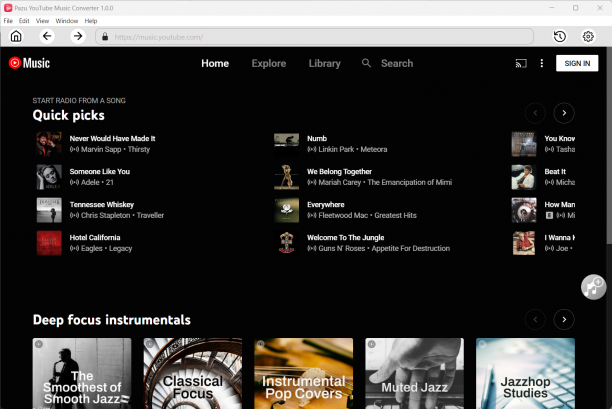Switch to the Explore tab
The height and width of the screenshot is (409, 612).
pos(269,63)
